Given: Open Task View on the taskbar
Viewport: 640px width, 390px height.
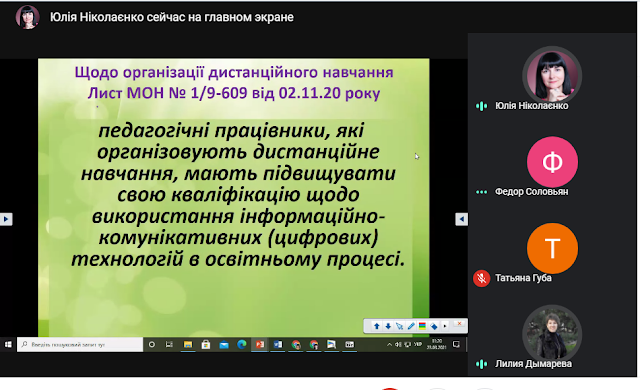Looking at the screenshot, I should pos(169,345).
